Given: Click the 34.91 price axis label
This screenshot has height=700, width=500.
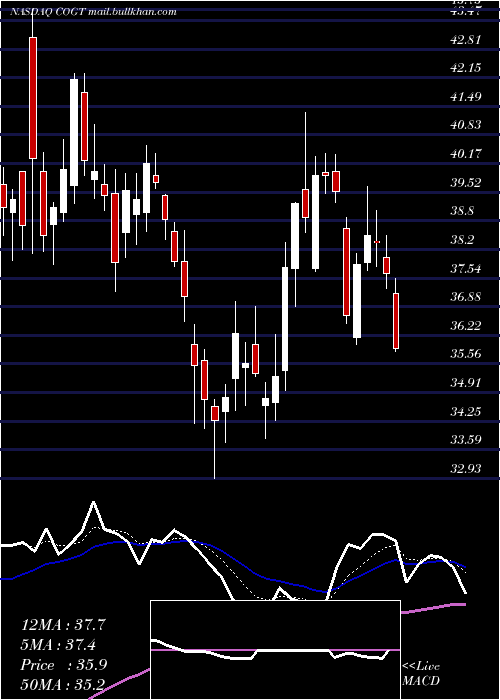Looking at the screenshot, I should pos(466,383).
